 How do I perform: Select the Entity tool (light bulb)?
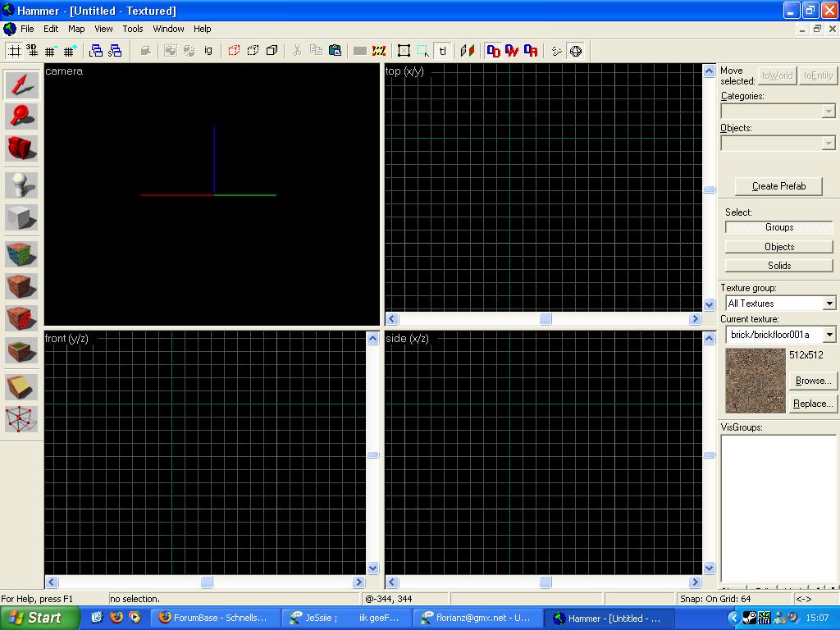pos(21,185)
